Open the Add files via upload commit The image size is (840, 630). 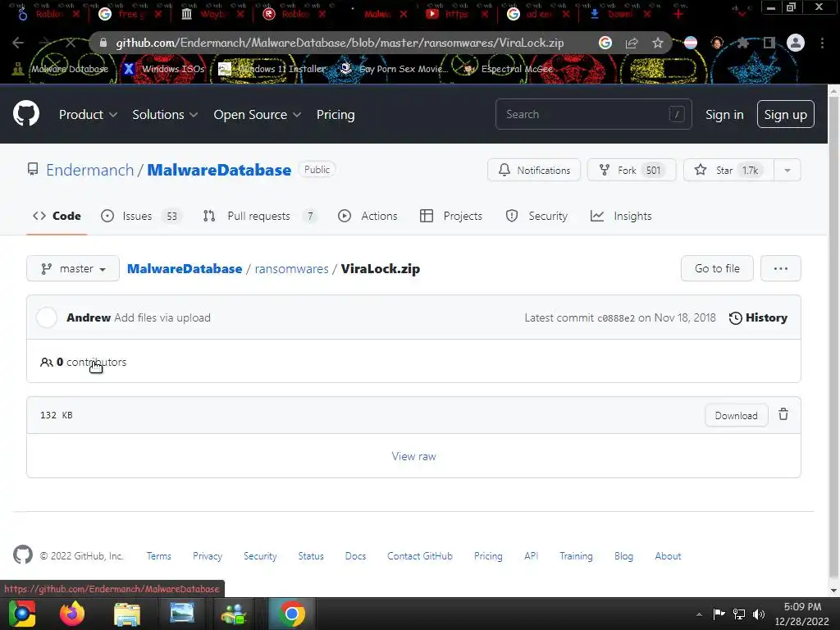coord(162,317)
